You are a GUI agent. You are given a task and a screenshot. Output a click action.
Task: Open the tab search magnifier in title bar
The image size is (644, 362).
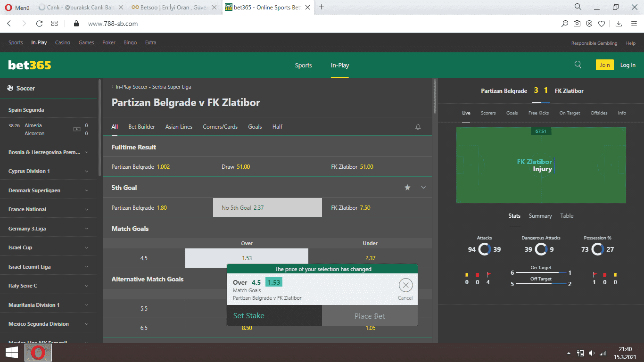click(x=578, y=7)
